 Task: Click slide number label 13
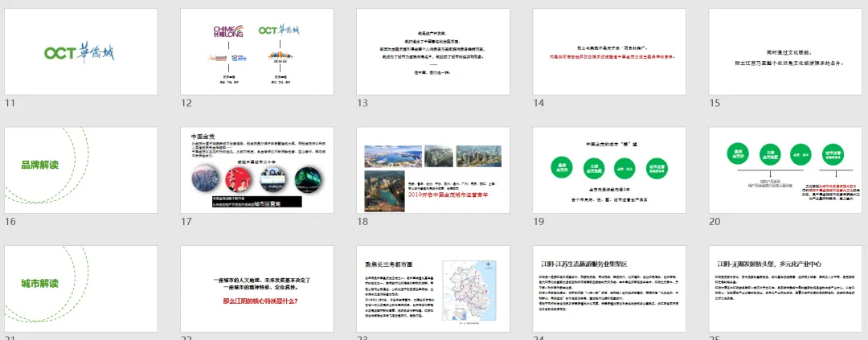pyautogui.click(x=362, y=103)
